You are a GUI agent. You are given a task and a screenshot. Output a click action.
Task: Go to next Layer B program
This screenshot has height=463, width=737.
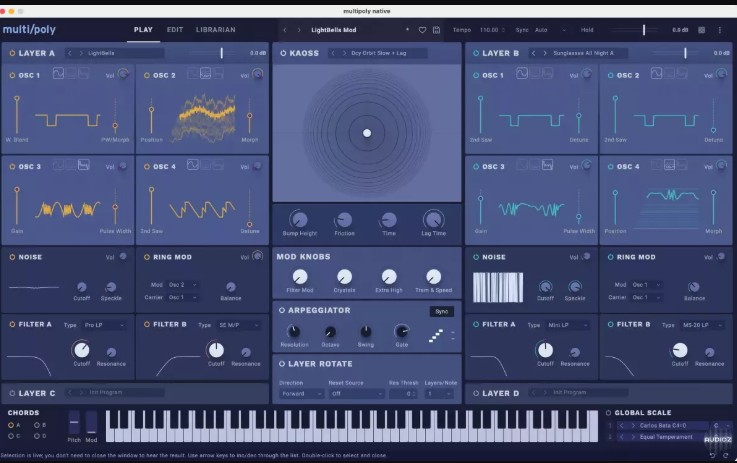point(545,53)
